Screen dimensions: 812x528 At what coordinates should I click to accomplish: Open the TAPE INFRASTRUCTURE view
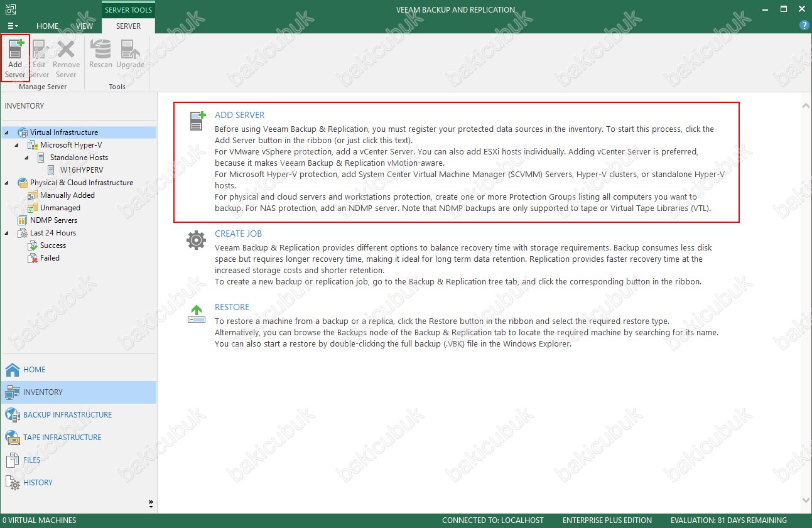pyautogui.click(x=78, y=438)
